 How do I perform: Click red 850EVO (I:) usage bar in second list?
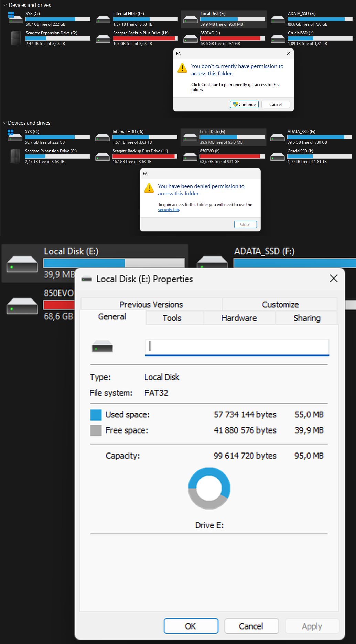[x=232, y=156]
